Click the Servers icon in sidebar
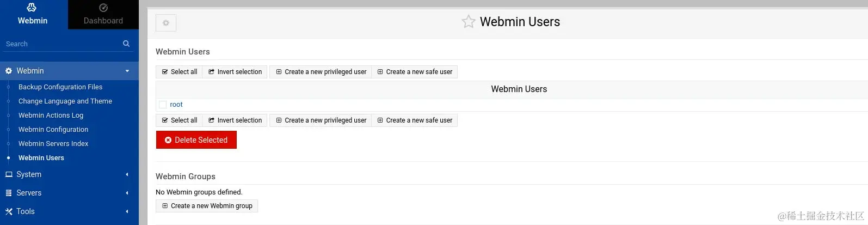Screen dimensions: 868x225 coord(9,193)
